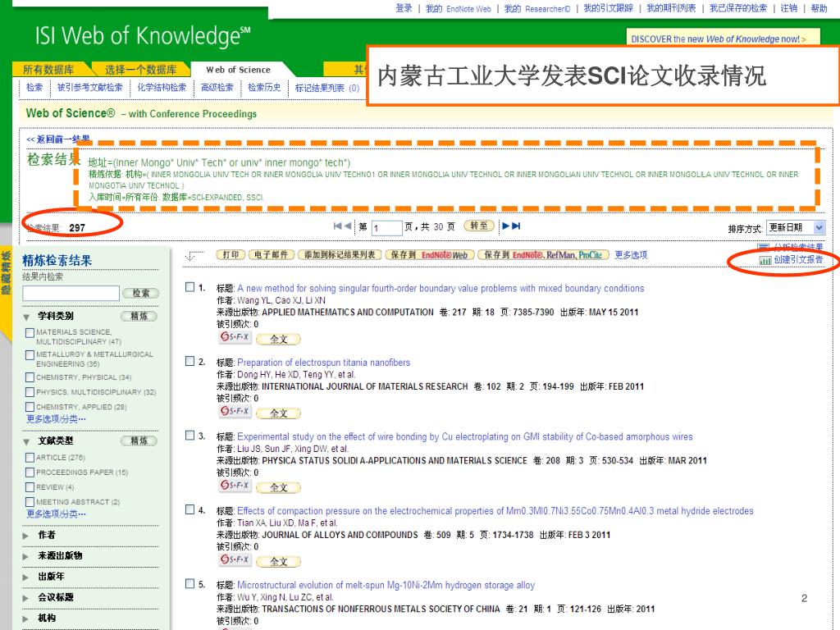Open the 全文 button for result 2

[279, 413]
